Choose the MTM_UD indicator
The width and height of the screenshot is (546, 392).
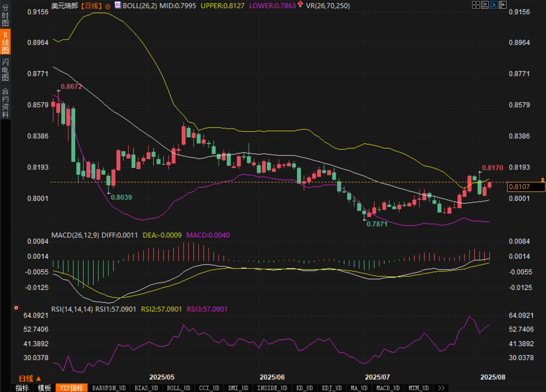[419, 388]
